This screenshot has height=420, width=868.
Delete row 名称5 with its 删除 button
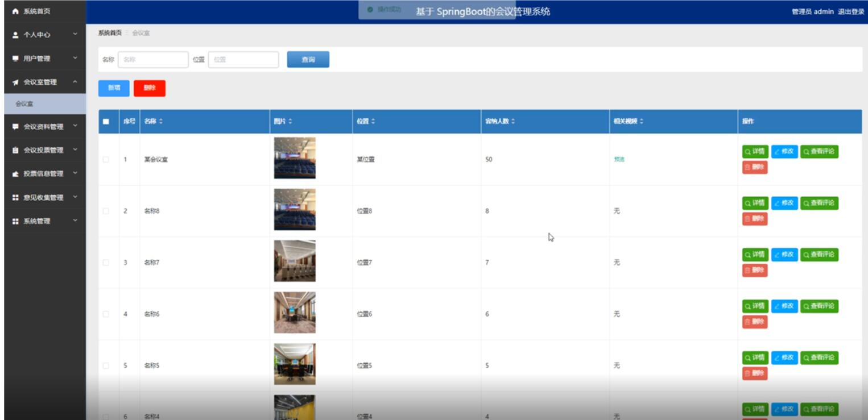pos(755,373)
